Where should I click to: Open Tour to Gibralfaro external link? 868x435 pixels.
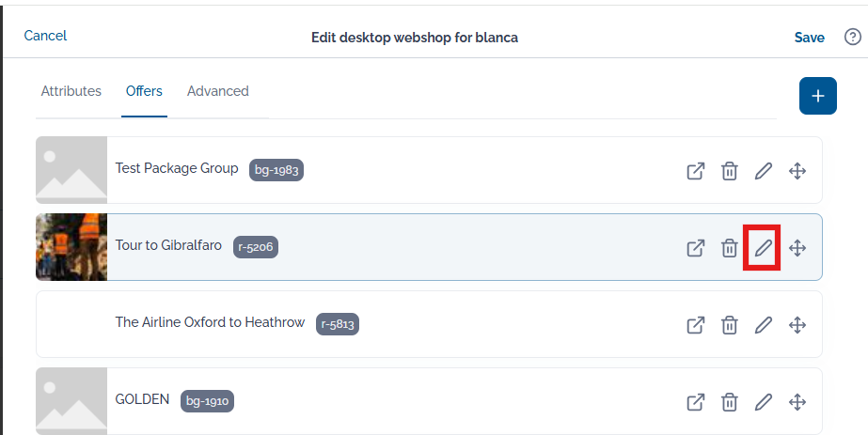point(696,248)
